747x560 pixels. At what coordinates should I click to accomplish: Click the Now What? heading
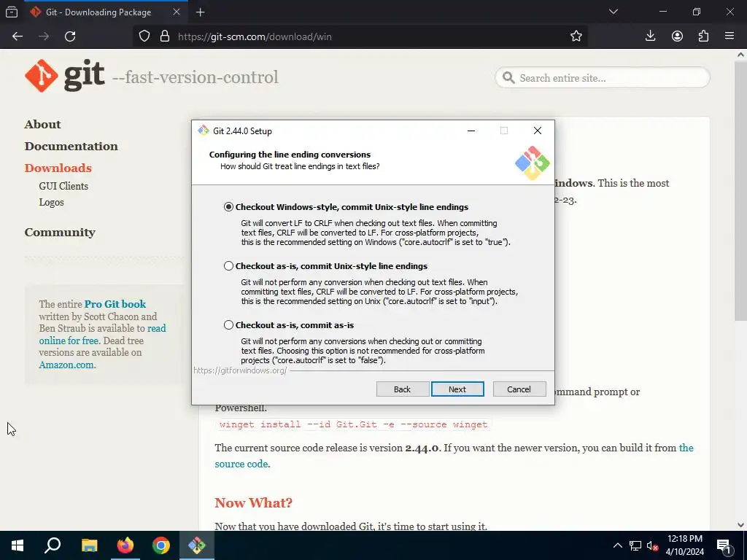[x=253, y=503]
